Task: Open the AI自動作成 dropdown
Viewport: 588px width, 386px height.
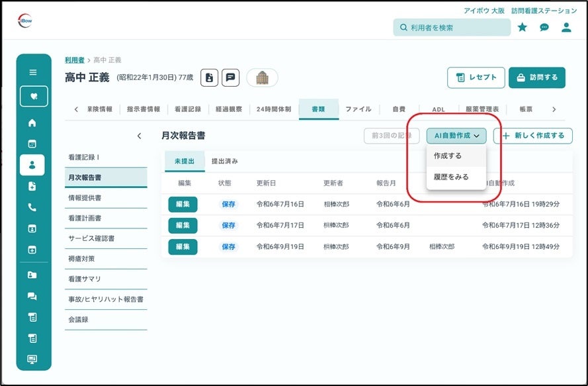Action: pyautogui.click(x=456, y=136)
